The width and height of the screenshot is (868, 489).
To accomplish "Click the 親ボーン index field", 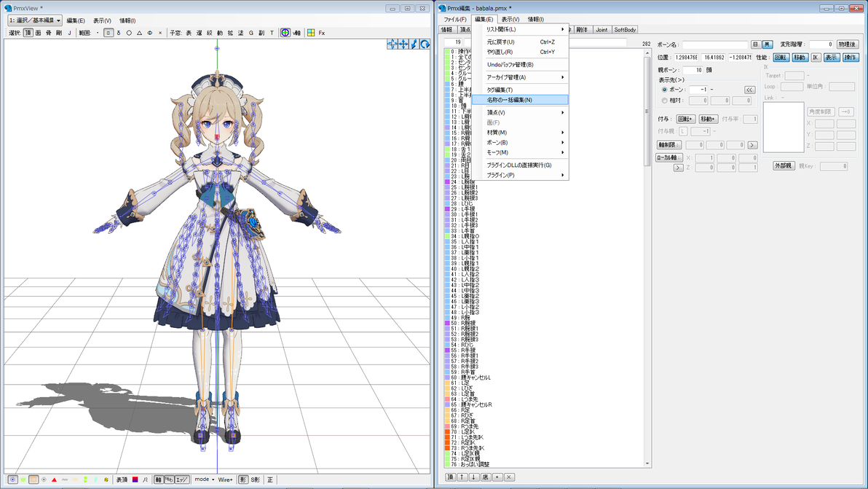I will coord(693,71).
